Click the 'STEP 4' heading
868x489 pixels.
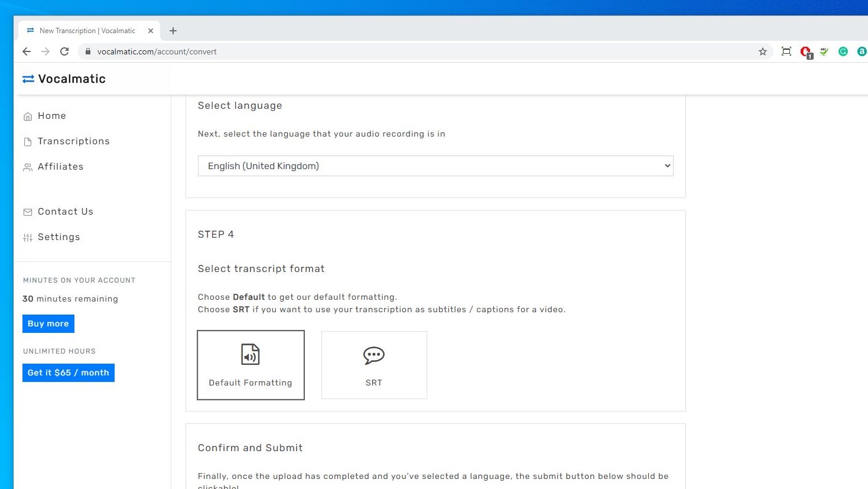pos(216,235)
